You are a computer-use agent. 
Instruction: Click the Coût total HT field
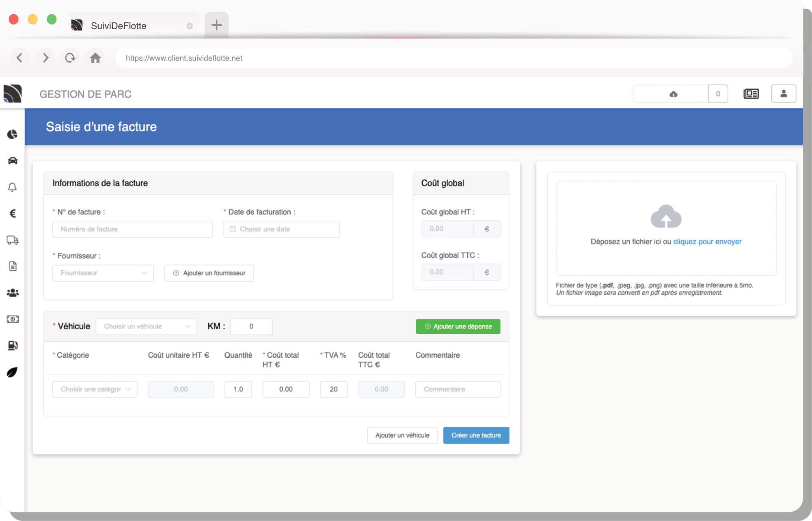[286, 389]
